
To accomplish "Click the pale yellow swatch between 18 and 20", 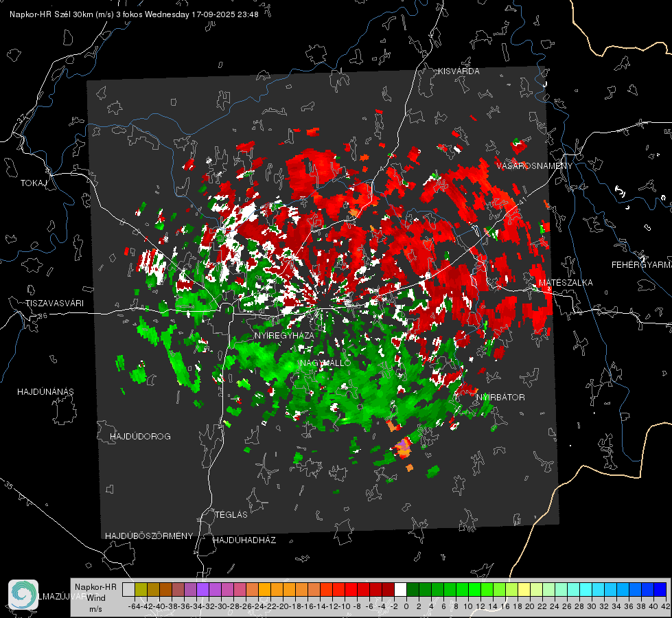I will click(524, 589).
